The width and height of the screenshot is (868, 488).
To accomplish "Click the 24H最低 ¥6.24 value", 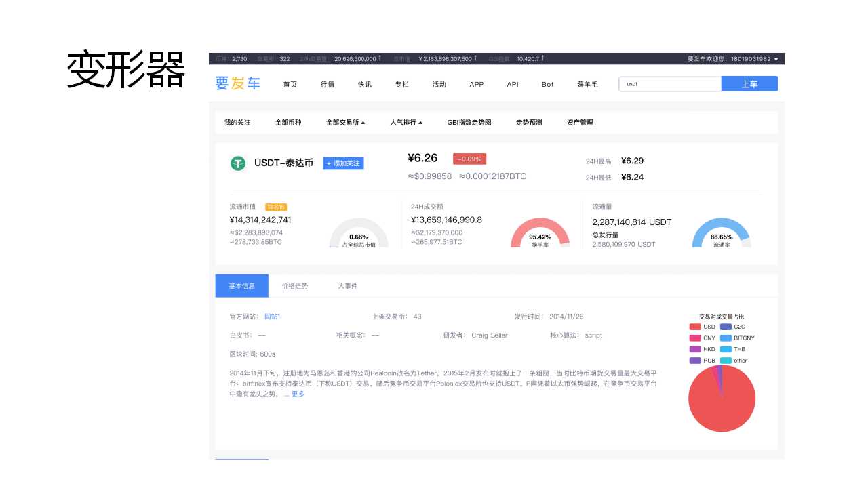I will [x=632, y=177].
